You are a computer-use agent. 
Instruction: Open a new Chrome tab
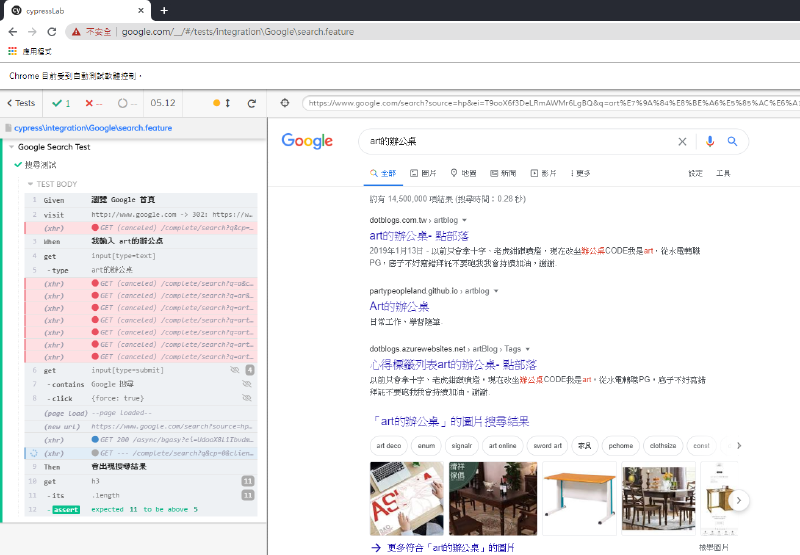[164, 10]
